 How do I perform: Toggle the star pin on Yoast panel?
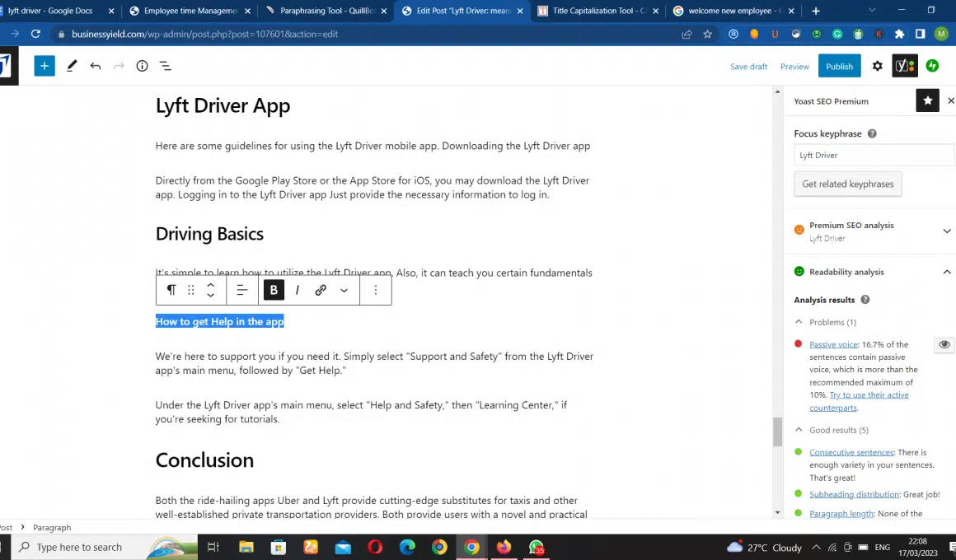[927, 100]
